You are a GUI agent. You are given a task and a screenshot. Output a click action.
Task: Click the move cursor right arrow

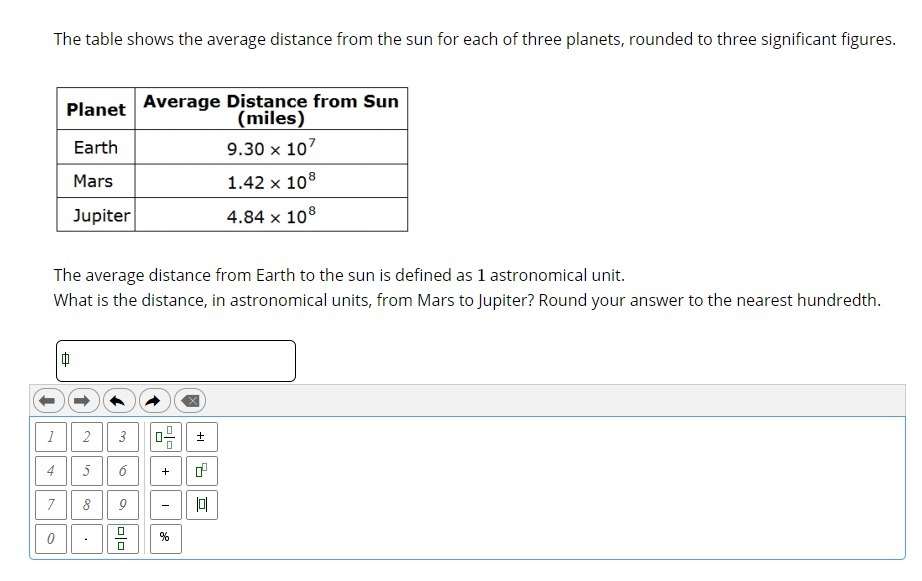[82, 401]
